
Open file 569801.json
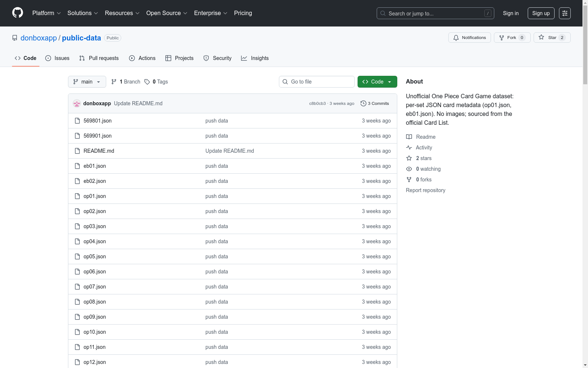(97, 121)
